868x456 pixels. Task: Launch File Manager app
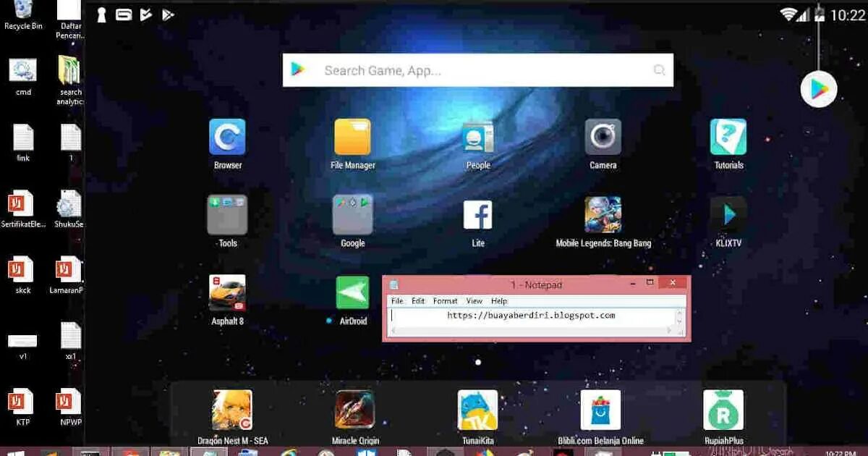click(x=352, y=137)
